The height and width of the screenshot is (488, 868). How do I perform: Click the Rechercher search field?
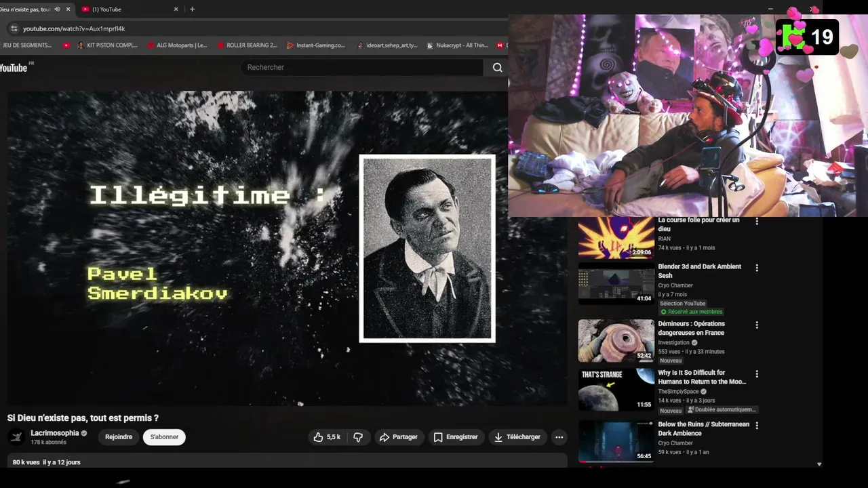(x=362, y=67)
